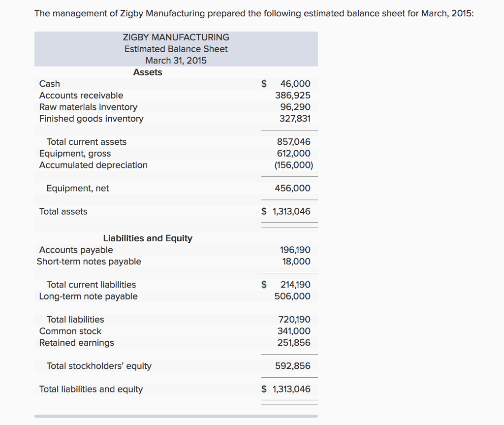Select the Liabilities and Equity heading

tap(148, 238)
